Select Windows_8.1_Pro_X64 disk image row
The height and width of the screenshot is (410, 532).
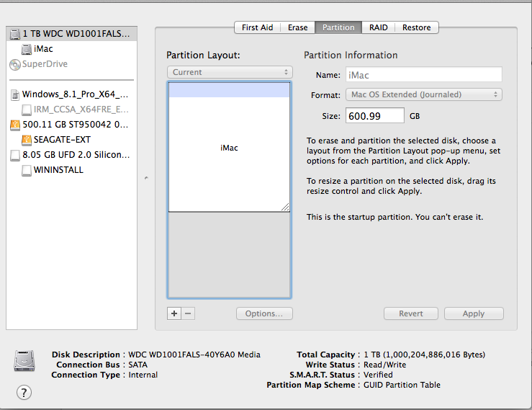(x=71, y=95)
